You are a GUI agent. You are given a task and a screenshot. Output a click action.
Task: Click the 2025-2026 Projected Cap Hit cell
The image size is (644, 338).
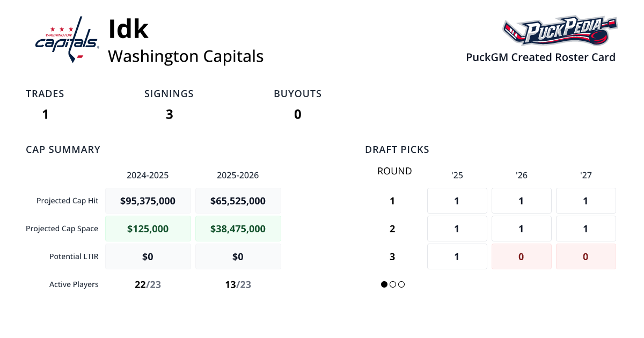(238, 201)
